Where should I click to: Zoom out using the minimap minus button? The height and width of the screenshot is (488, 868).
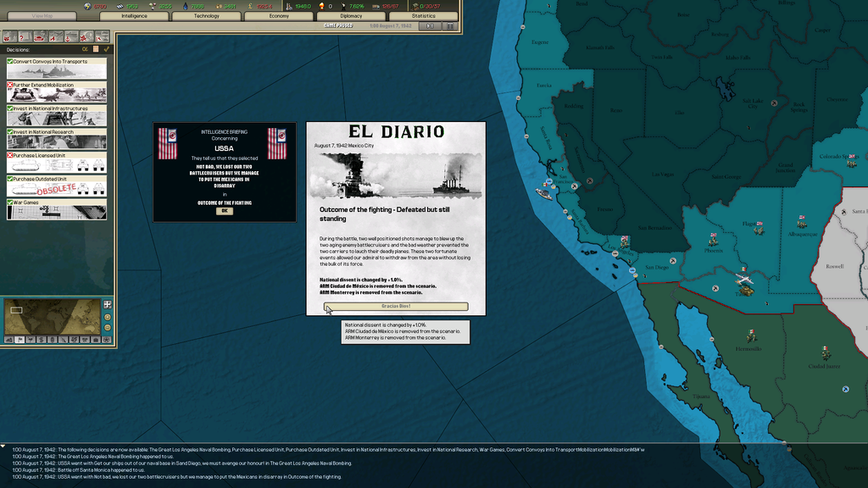108,329
